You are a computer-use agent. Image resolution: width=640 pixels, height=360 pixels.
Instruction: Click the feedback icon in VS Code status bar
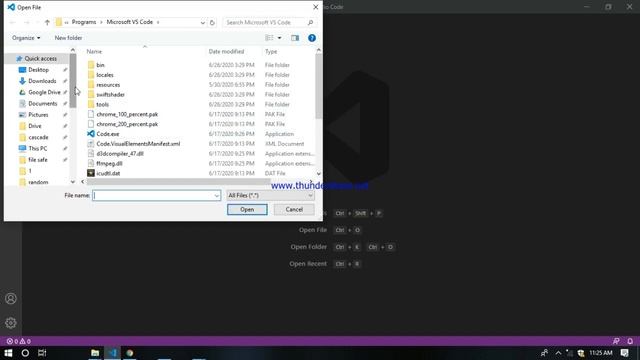click(616, 341)
